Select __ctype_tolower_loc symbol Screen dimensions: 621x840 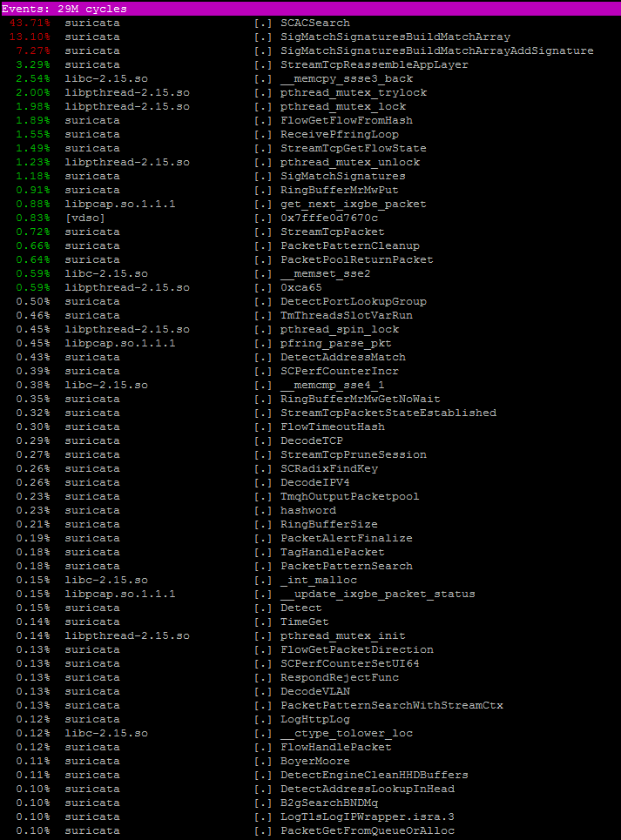click(x=347, y=734)
